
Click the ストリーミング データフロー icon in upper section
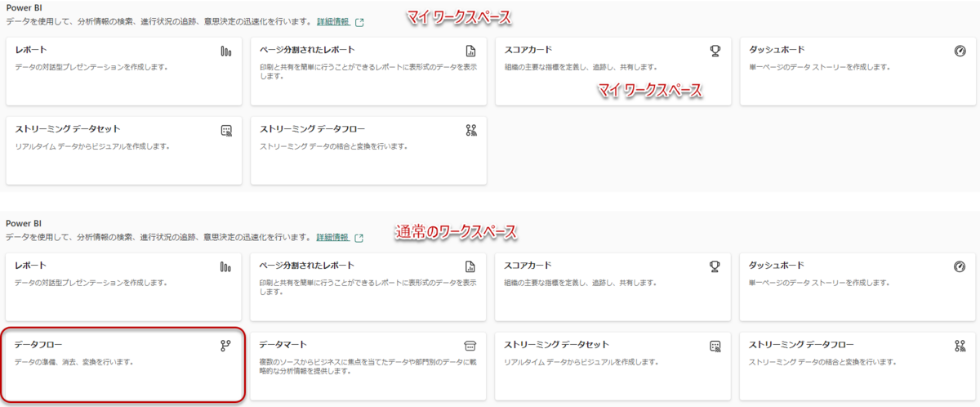[470, 130]
